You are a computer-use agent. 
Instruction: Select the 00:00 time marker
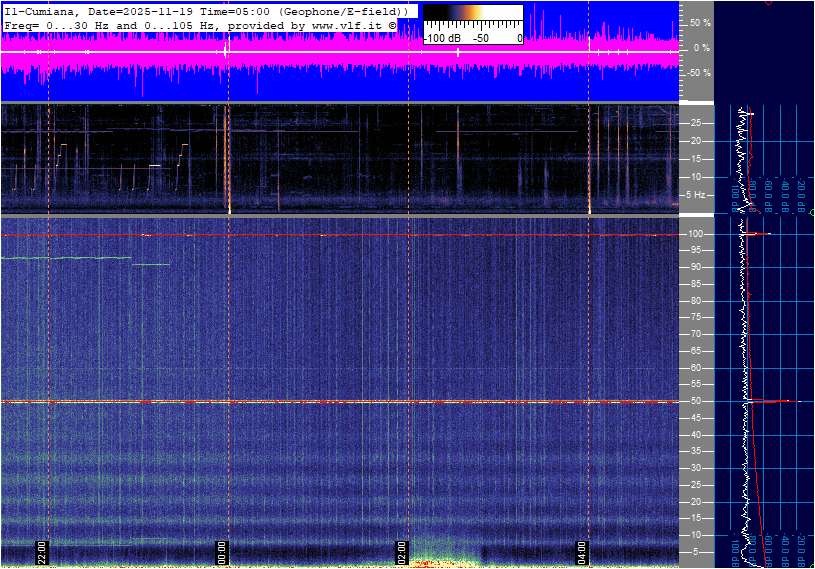(x=222, y=552)
